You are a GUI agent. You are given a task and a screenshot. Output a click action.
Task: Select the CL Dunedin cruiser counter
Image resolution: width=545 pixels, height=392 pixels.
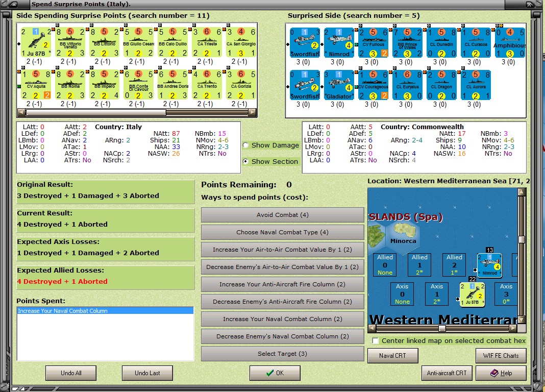[x=441, y=43]
